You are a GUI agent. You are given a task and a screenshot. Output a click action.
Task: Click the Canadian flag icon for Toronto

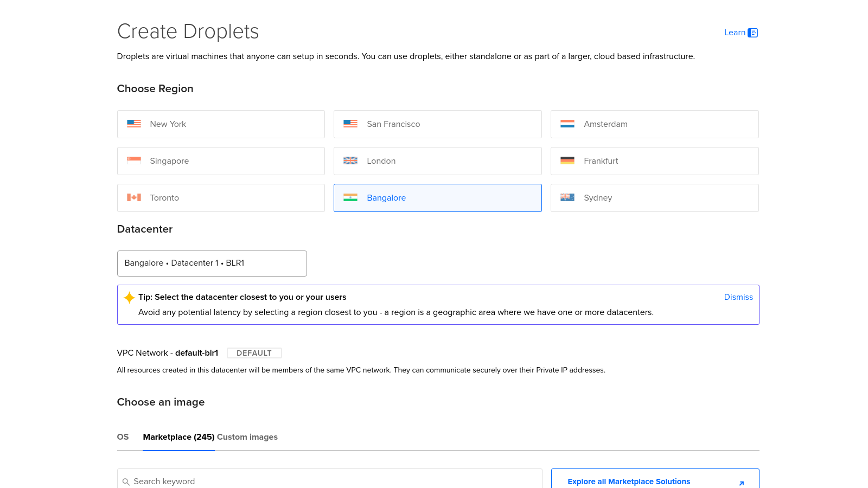134,197
